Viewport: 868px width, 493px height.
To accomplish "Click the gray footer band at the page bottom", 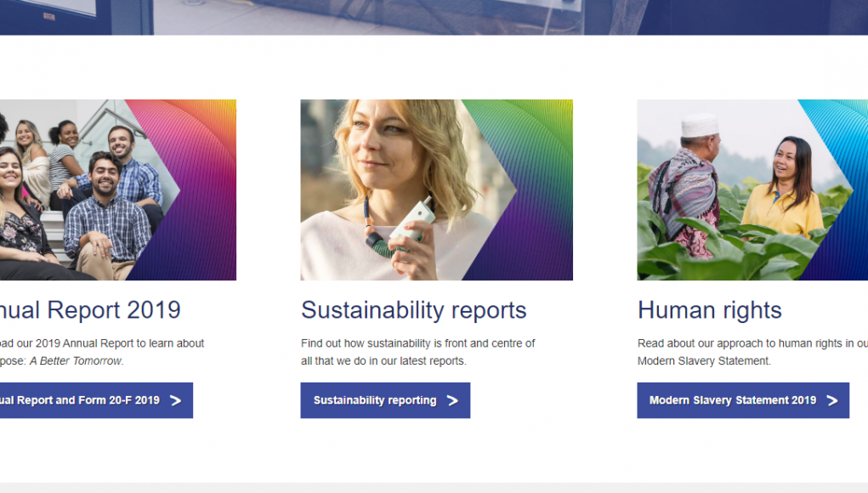I will [434, 488].
